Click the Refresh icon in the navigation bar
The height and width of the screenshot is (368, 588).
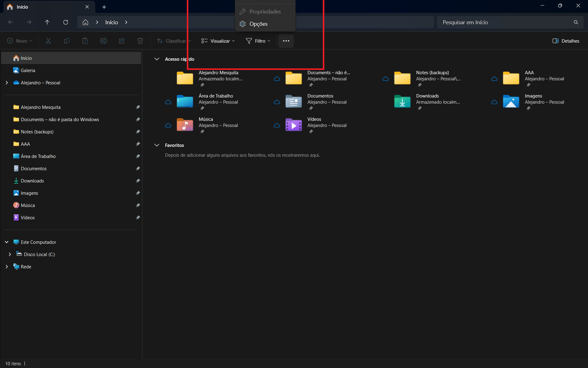(x=66, y=22)
